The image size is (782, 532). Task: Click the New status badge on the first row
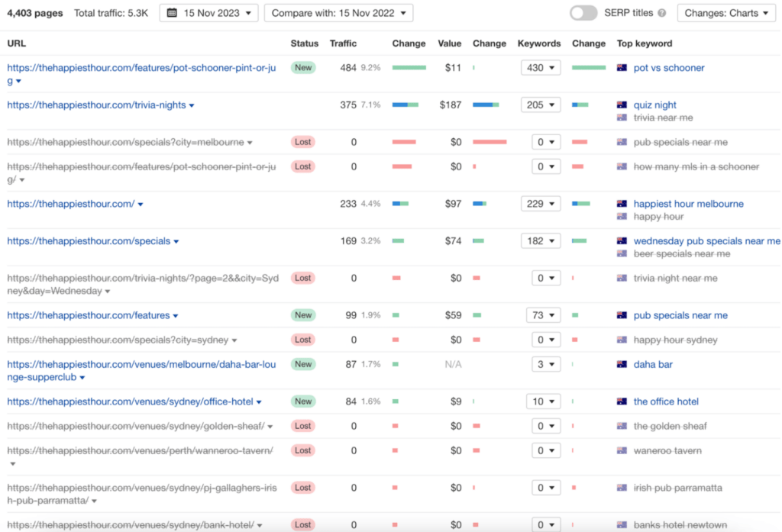coord(303,68)
